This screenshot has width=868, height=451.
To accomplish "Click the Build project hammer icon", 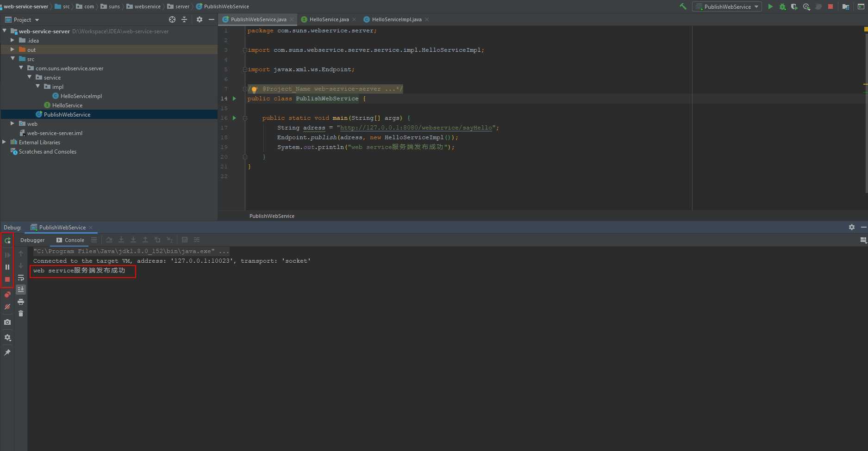I will (683, 6).
